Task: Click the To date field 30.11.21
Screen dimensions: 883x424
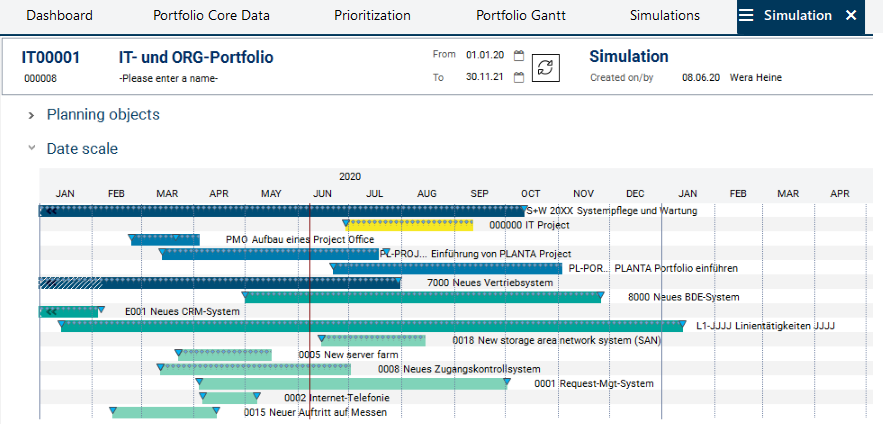Action: pos(483,78)
